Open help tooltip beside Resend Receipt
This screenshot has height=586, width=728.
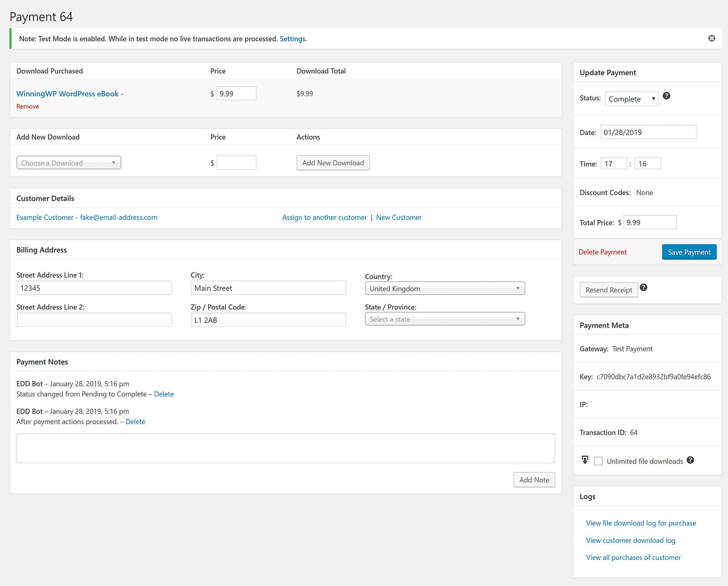[x=643, y=287]
